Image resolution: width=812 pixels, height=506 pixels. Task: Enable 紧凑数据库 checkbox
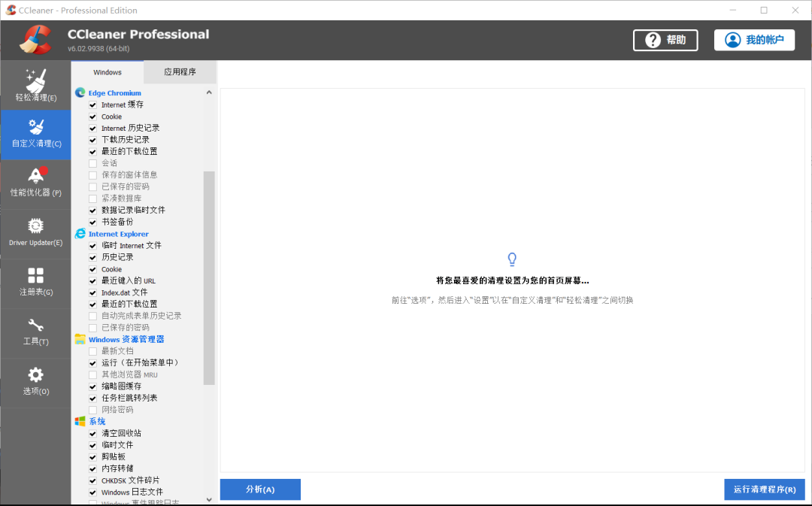pos(92,199)
